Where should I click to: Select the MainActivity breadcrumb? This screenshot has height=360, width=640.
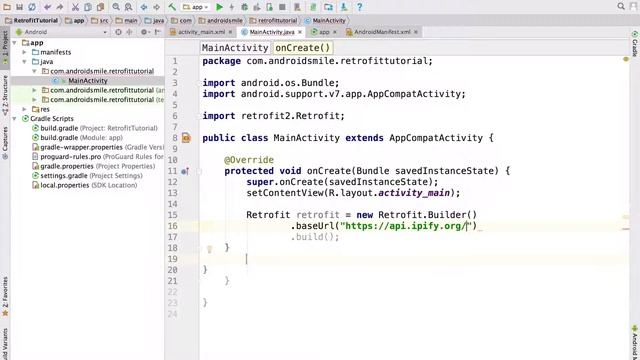click(x=325, y=20)
